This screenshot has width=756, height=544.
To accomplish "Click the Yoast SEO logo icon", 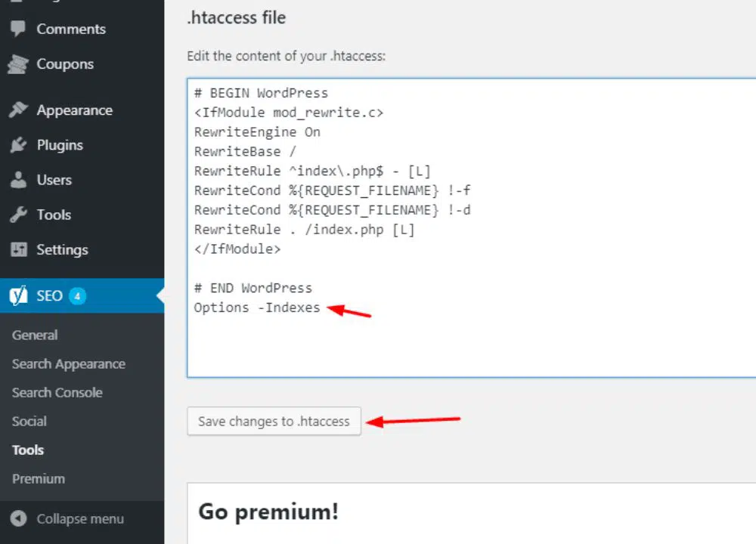I will (18, 295).
